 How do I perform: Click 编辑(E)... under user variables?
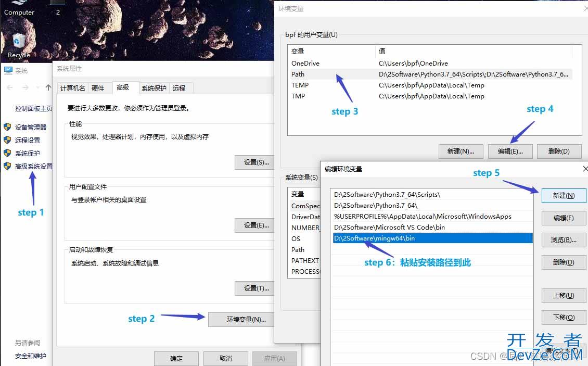coord(510,152)
